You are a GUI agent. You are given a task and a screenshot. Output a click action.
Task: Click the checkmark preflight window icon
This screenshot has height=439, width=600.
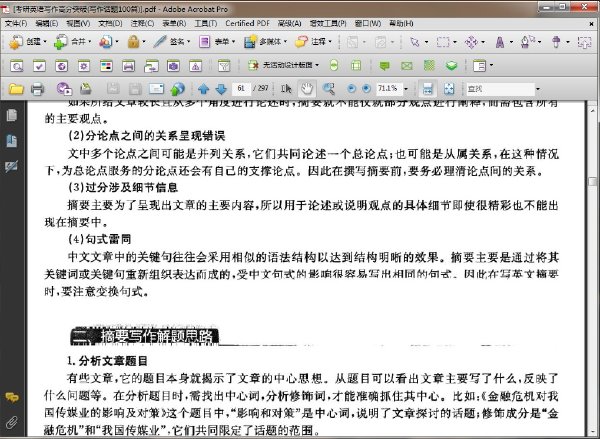pos(39,66)
